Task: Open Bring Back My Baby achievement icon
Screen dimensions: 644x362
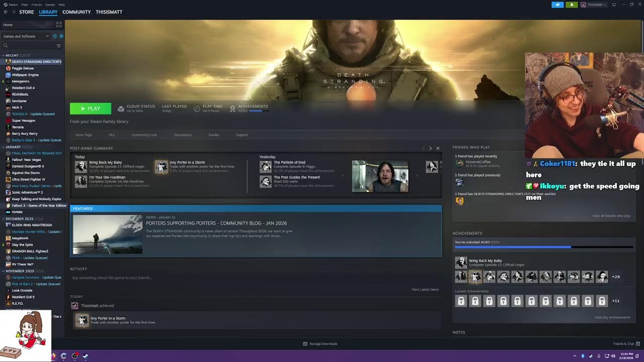Action: coord(461,262)
